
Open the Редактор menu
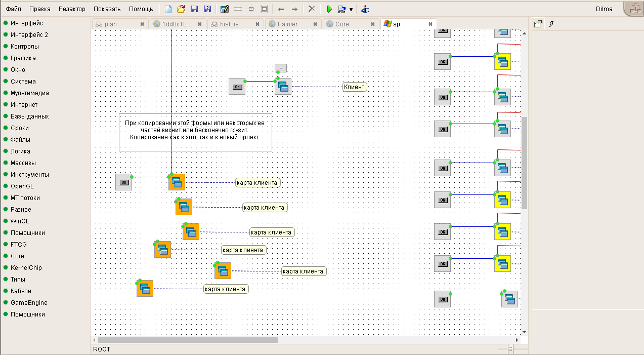pyautogui.click(x=72, y=9)
